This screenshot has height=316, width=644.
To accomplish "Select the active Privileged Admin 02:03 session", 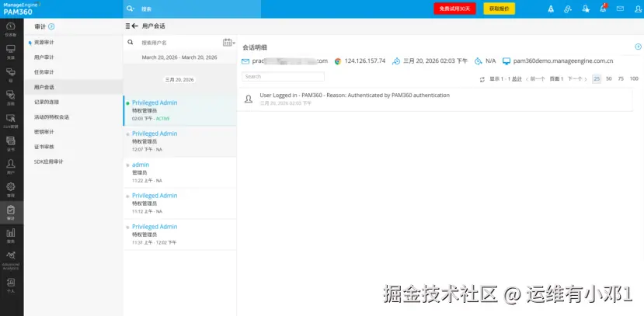I will click(180, 110).
